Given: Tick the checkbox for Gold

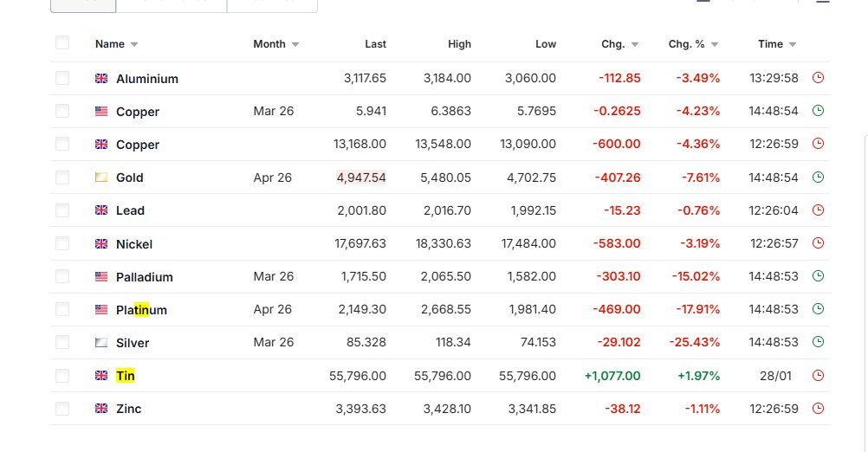Looking at the screenshot, I should [x=62, y=177].
